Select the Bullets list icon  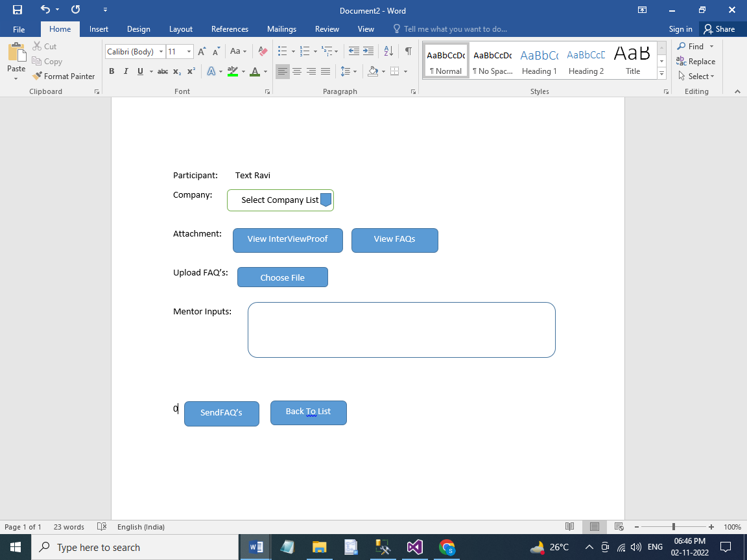click(283, 51)
